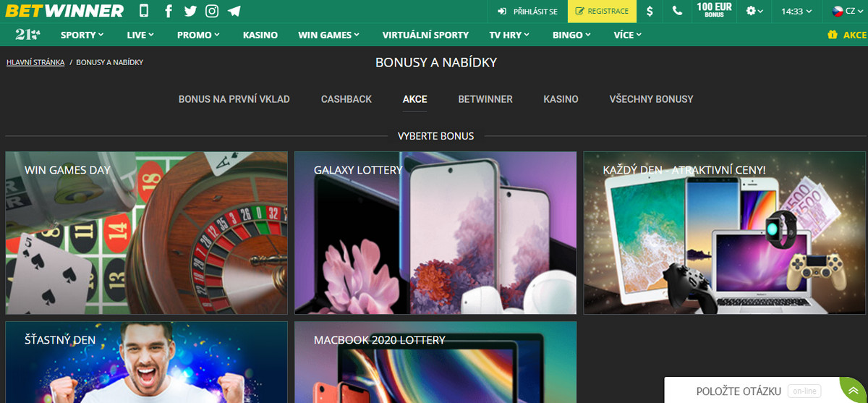This screenshot has height=403, width=868.
Task: Open the MacBook 2020 Lottery card
Action: click(435, 362)
